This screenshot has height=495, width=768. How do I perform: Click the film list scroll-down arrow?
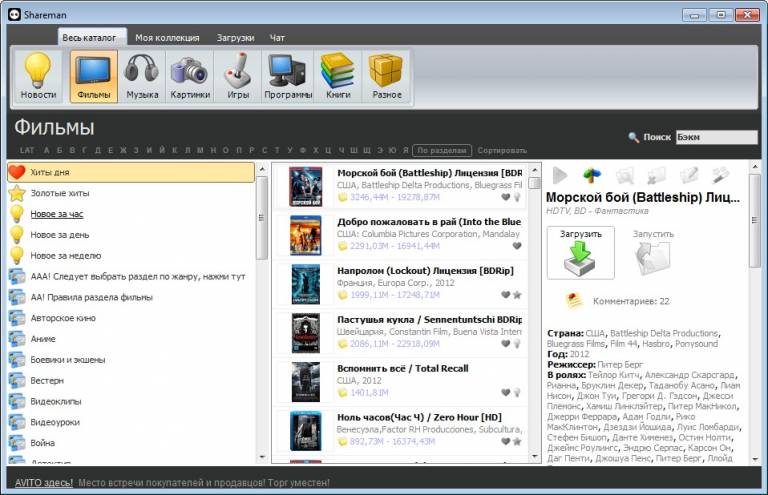coord(535,457)
